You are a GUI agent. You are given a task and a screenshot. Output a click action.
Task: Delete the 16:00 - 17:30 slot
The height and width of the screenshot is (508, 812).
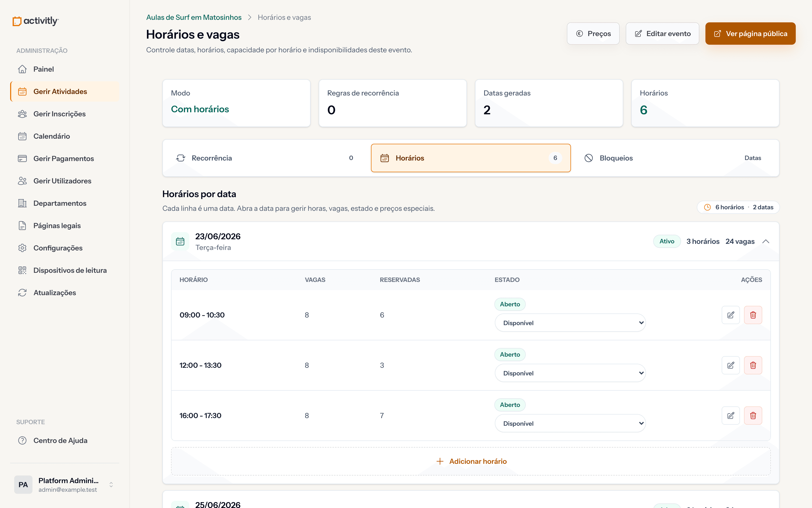(753, 416)
